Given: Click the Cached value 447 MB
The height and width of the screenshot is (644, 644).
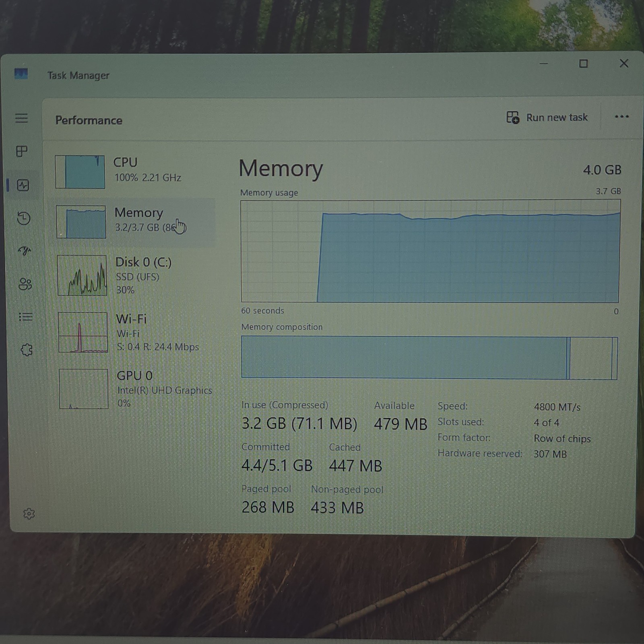Looking at the screenshot, I should pyautogui.click(x=355, y=466).
